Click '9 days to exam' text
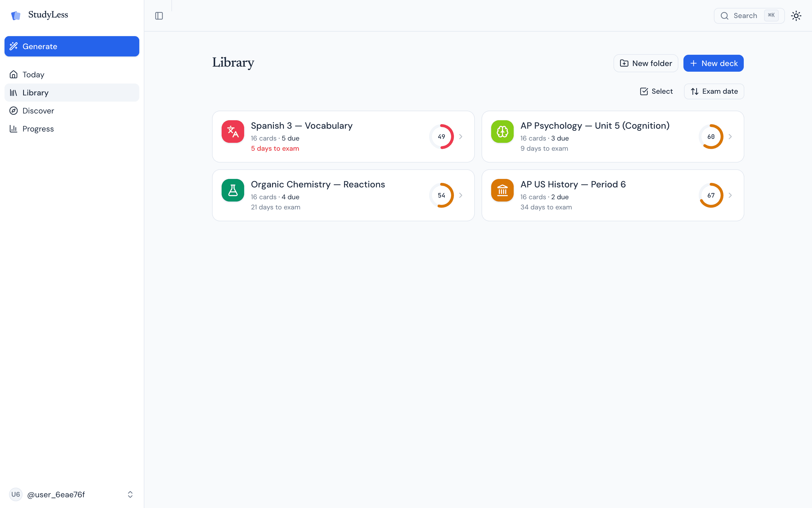This screenshot has width=812, height=508. pyautogui.click(x=544, y=148)
